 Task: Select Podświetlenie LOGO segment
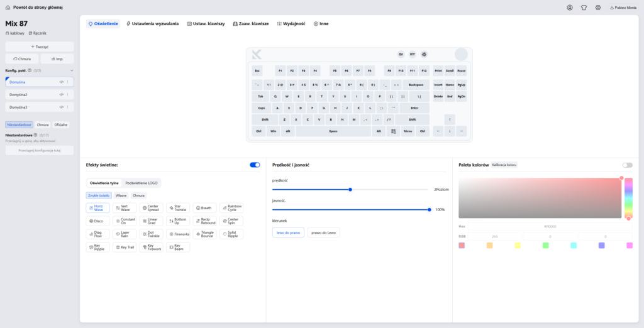pyautogui.click(x=142, y=183)
